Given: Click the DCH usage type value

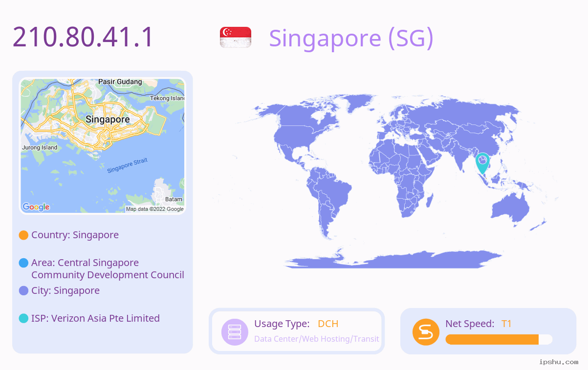Looking at the screenshot, I should [328, 324].
